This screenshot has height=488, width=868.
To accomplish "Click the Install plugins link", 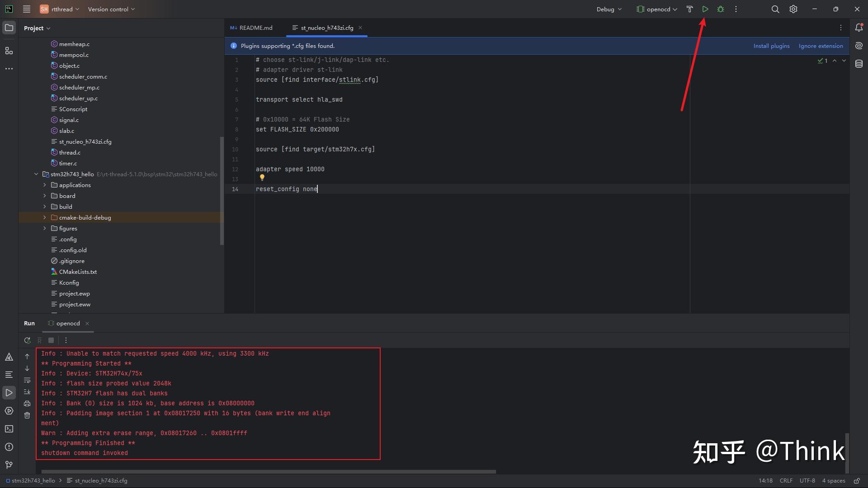I will pyautogui.click(x=771, y=46).
